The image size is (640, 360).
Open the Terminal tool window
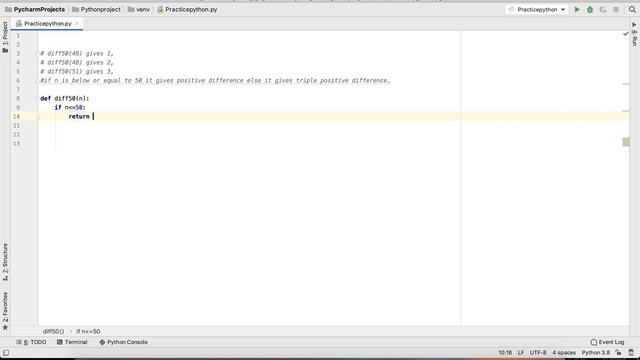(x=72, y=342)
